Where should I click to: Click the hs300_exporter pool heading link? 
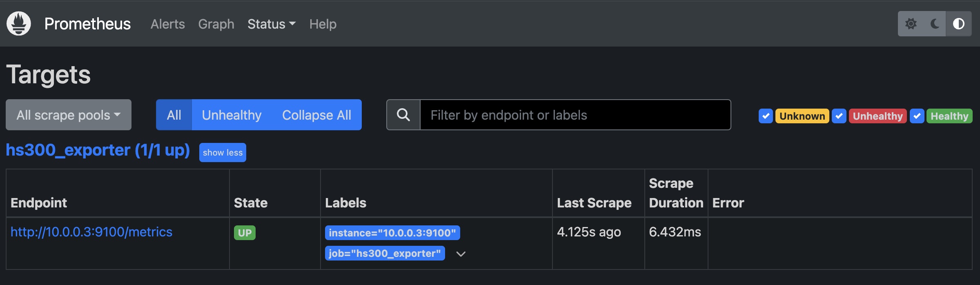98,150
